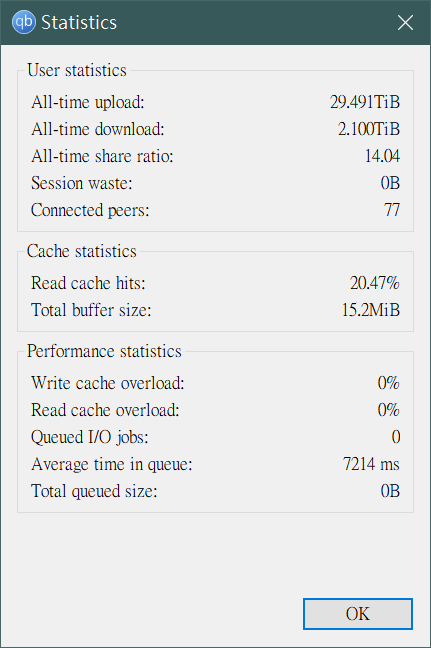Click the OK button
431x648 pixels.
click(358, 614)
